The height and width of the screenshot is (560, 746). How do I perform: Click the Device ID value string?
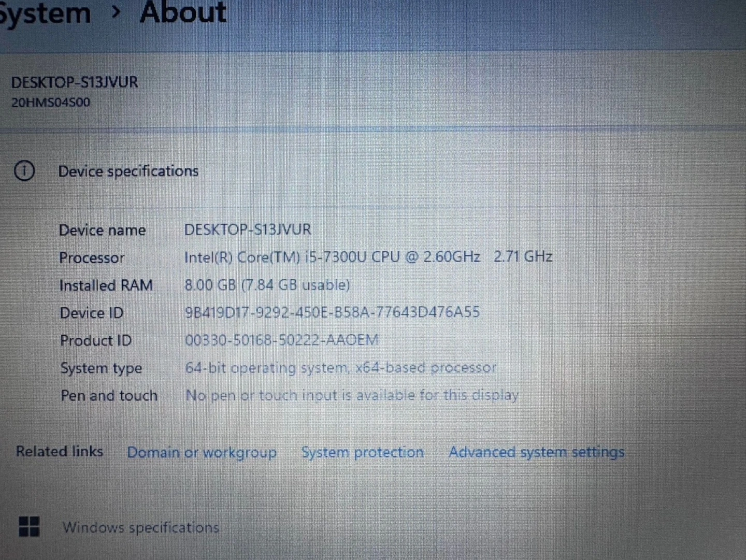click(x=332, y=312)
